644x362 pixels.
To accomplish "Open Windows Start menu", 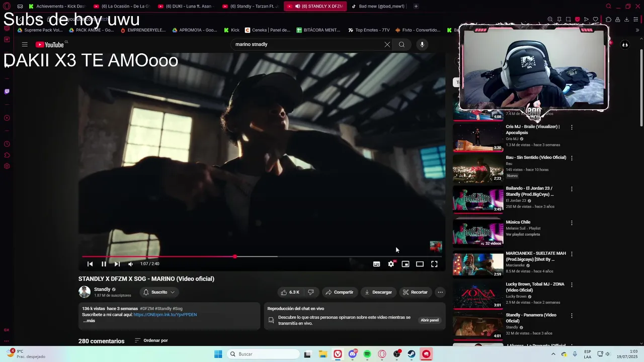I will tap(218, 354).
